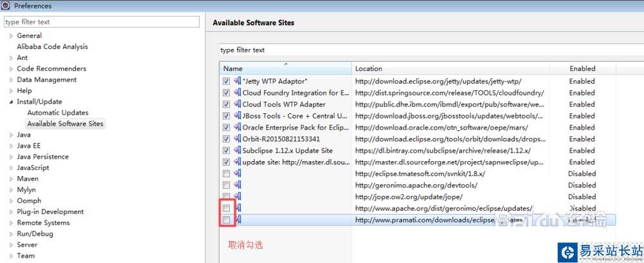
Task: Enable the geronimo.apache.org devtools site checkbox
Action: tap(226, 186)
